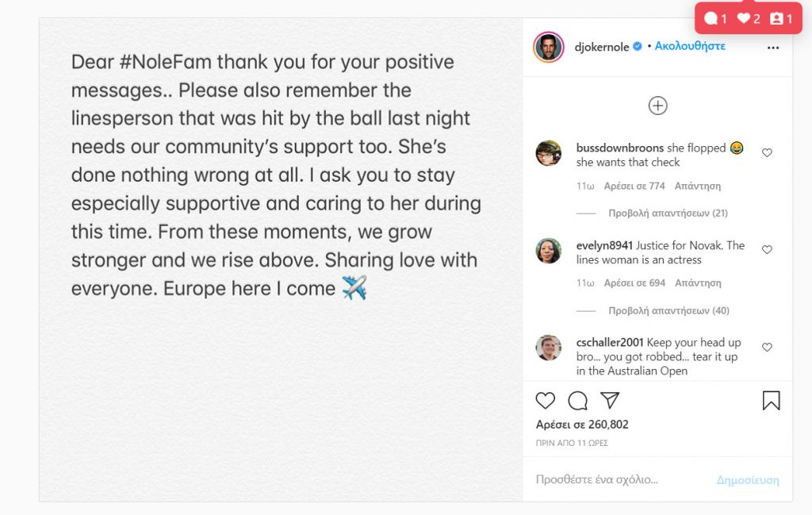View the 694 likes on evelyn8941's comment
Viewport: 812px width, 515px height.
pos(634,282)
